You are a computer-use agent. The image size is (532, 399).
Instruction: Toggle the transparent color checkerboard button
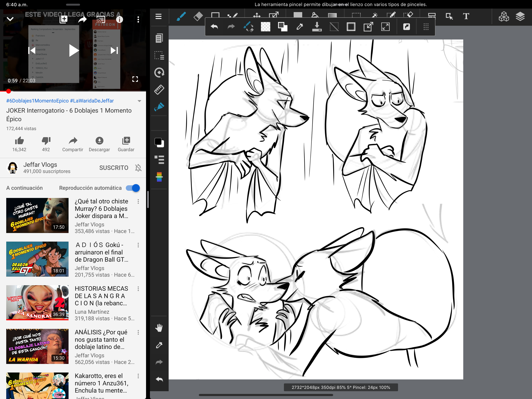pyautogui.click(x=266, y=27)
